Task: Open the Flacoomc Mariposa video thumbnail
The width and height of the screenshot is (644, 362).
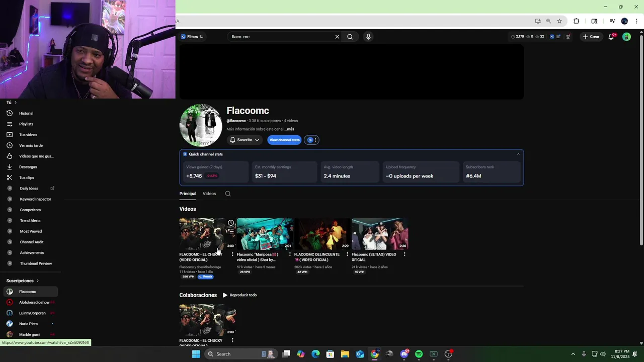Action: click(x=265, y=234)
